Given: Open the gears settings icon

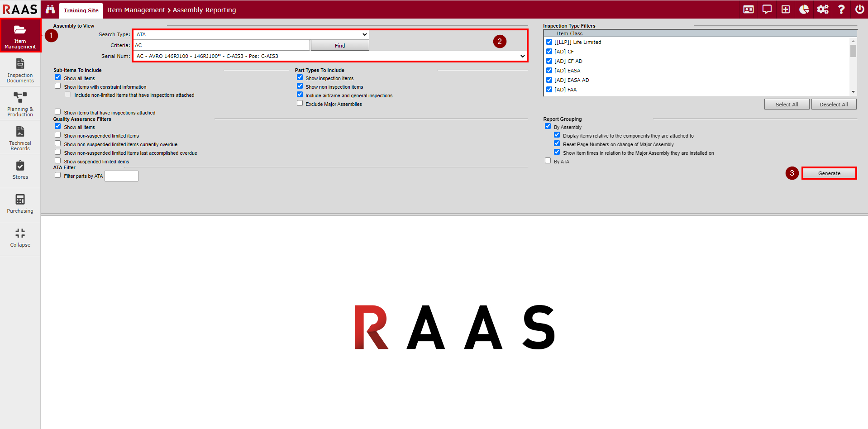Looking at the screenshot, I should 822,10.
